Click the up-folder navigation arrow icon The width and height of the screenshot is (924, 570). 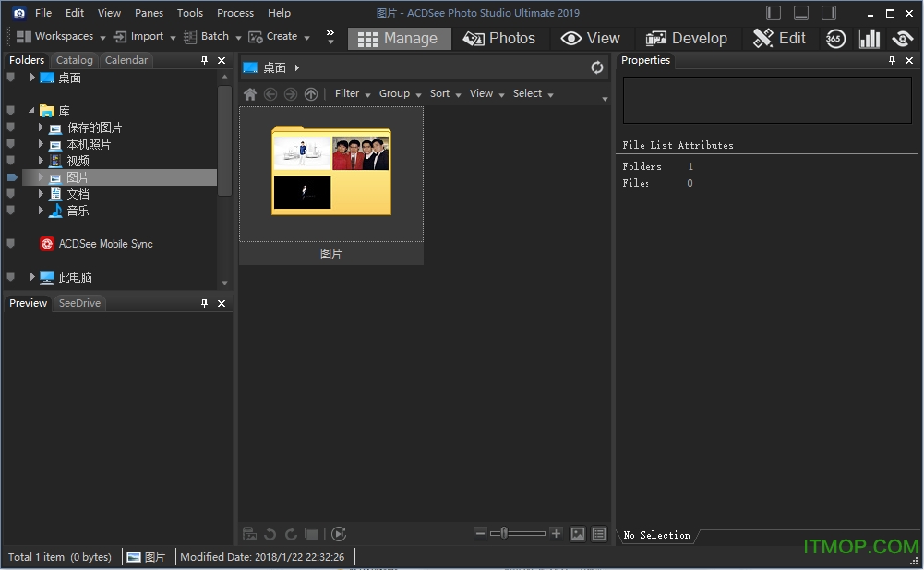point(311,93)
